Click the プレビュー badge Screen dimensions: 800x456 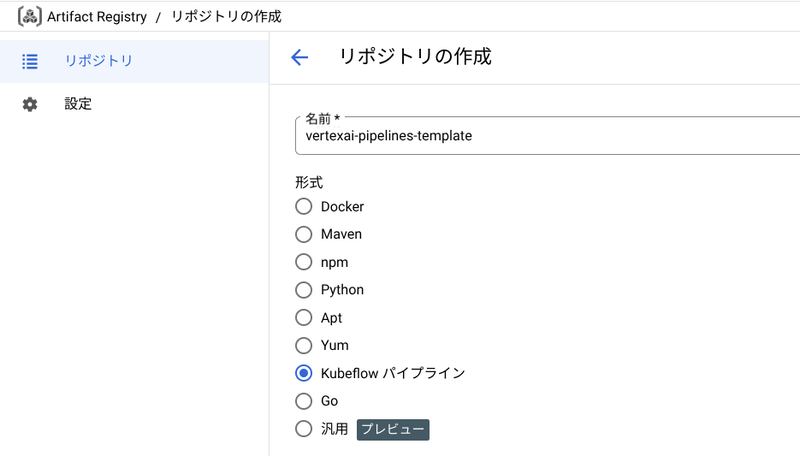point(393,429)
